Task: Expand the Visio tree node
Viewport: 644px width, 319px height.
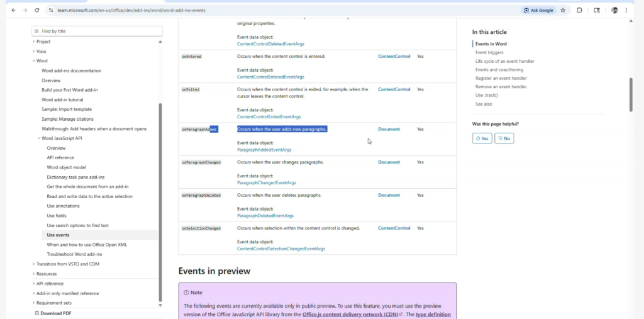Action: [x=34, y=52]
